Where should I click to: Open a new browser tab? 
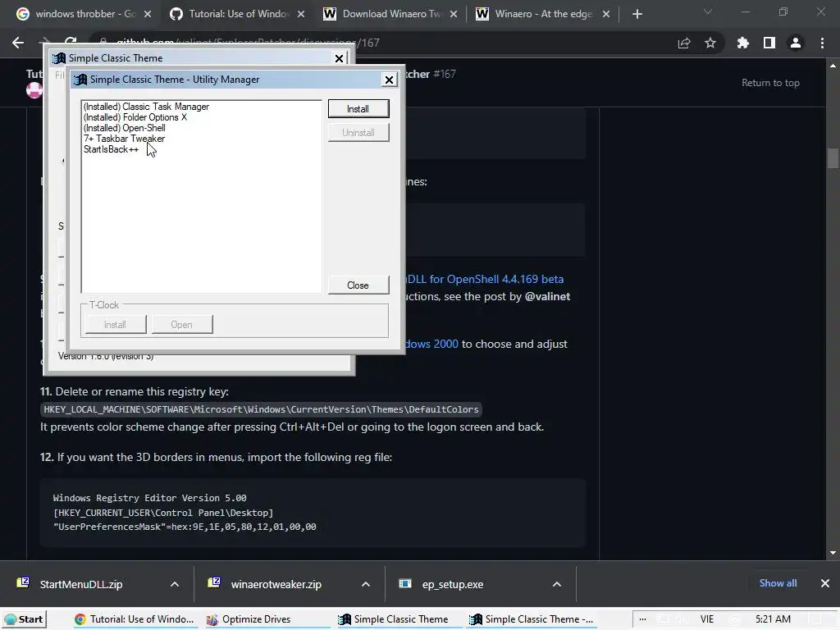coord(637,14)
